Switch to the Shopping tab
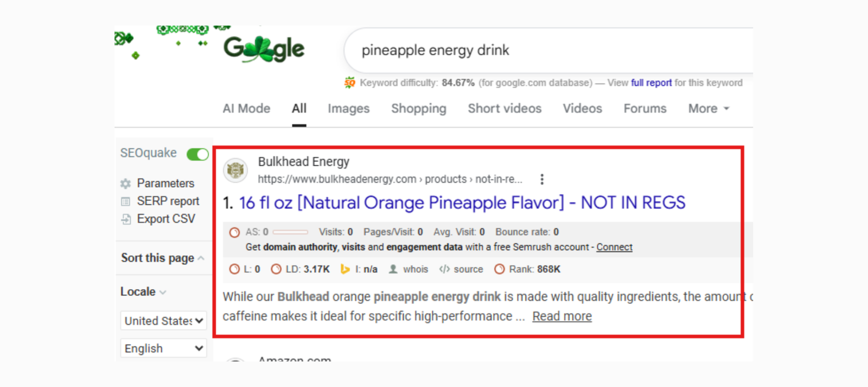The height and width of the screenshot is (387, 868). coord(418,109)
